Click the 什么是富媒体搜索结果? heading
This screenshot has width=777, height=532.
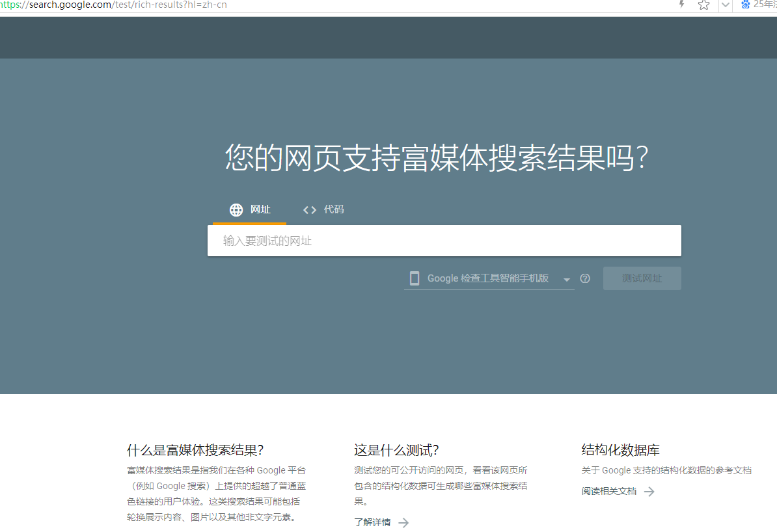pyautogui.click(x=195, y=450)
